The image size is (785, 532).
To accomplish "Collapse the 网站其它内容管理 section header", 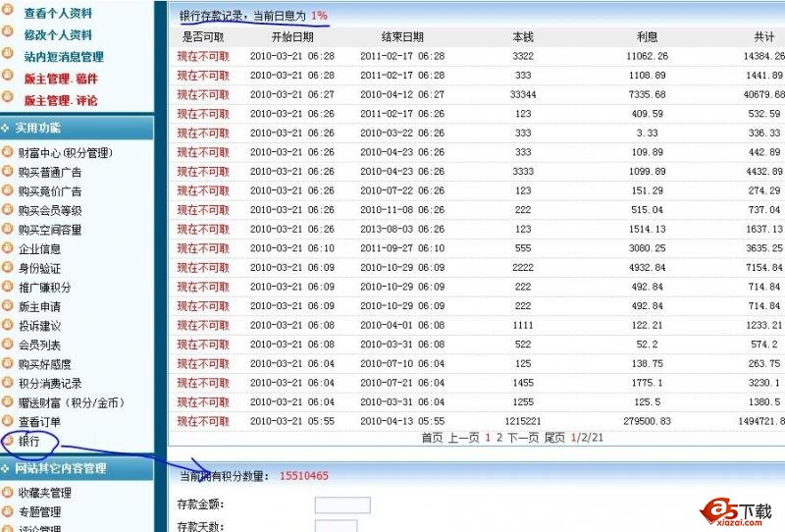I will 77,468.
